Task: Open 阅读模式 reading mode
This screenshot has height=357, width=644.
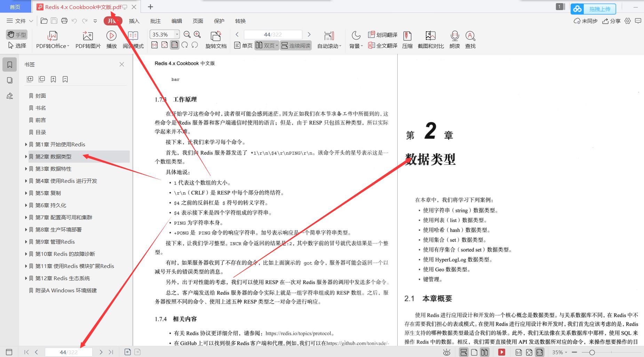Action: tap(133, 40)
